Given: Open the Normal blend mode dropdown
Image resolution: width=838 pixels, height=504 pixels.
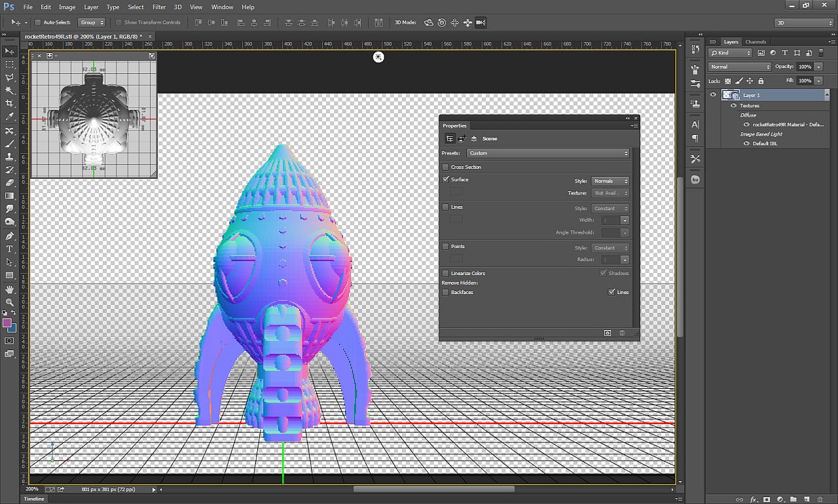Looking at the screenshot, I should [740, 67].
